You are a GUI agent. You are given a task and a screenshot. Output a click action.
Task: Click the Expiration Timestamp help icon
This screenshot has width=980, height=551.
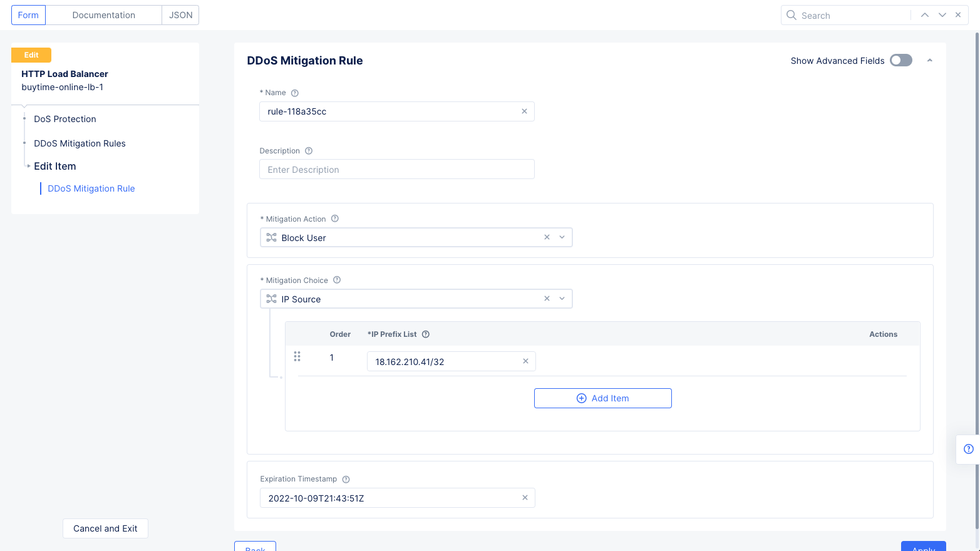pyautogui.click(x=346, y=479)
